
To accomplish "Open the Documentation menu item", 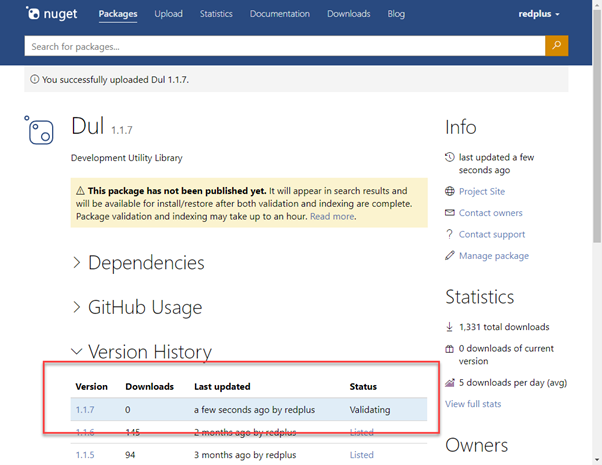I will [280, 14].
